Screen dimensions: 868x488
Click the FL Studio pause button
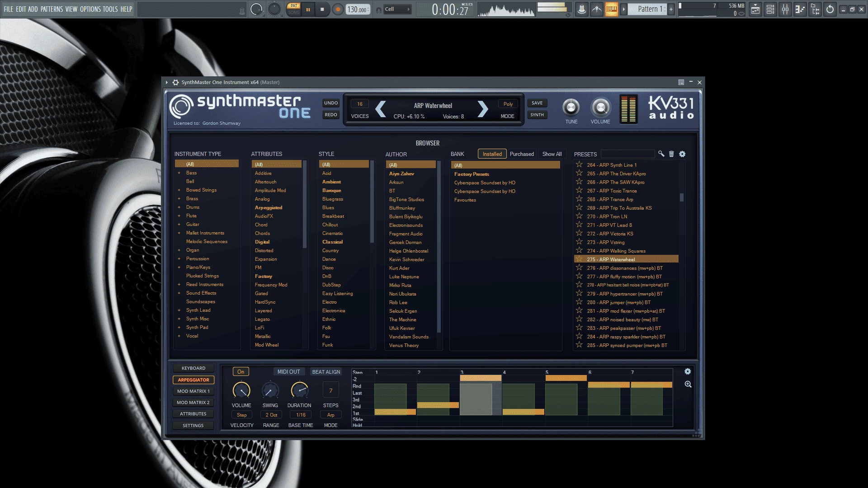[308, 9]
